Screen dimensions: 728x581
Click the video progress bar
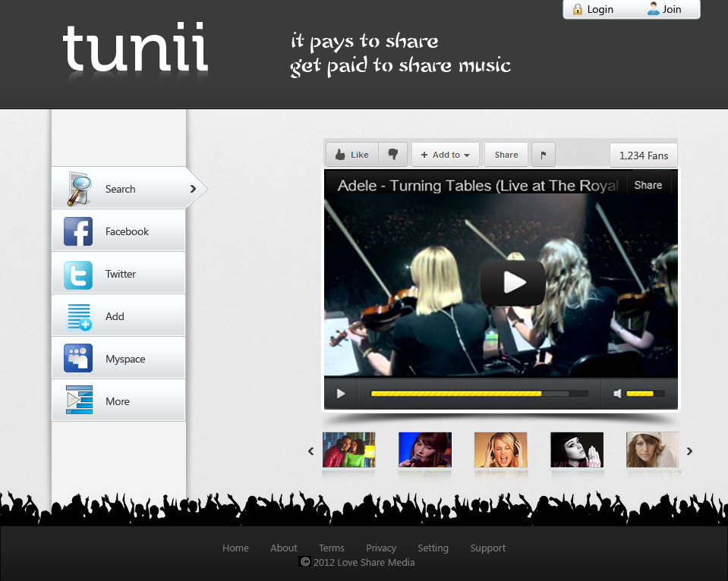coord(479,394)
